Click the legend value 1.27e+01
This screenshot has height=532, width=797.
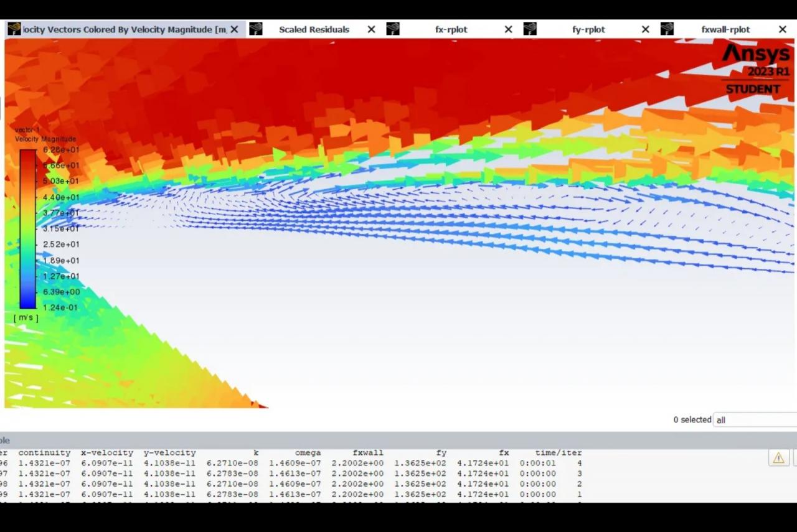click(61, 276)
